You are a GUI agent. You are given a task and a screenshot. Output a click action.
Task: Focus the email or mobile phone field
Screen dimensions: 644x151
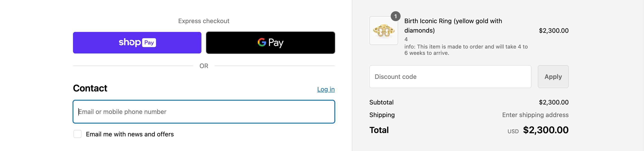coord(203,112)
